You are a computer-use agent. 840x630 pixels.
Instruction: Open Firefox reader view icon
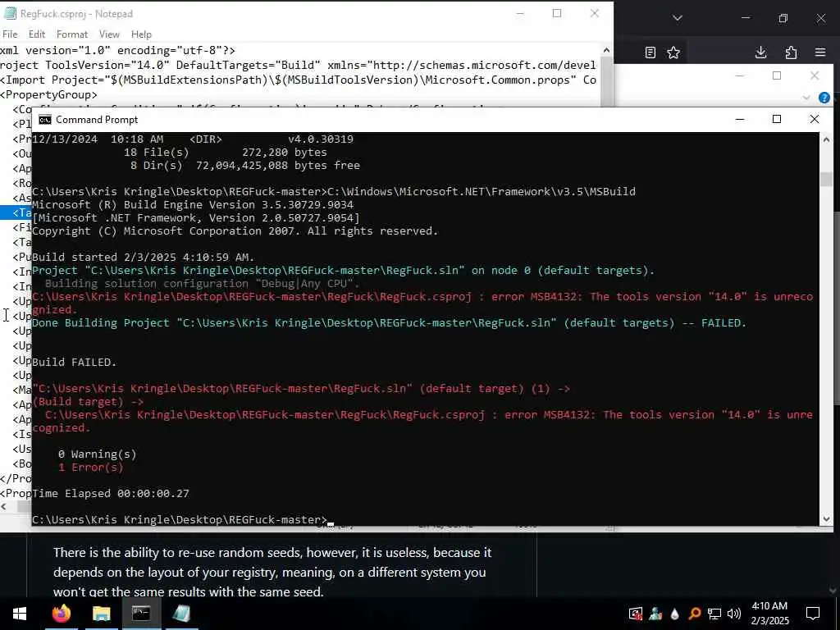(x=650, y=52)
